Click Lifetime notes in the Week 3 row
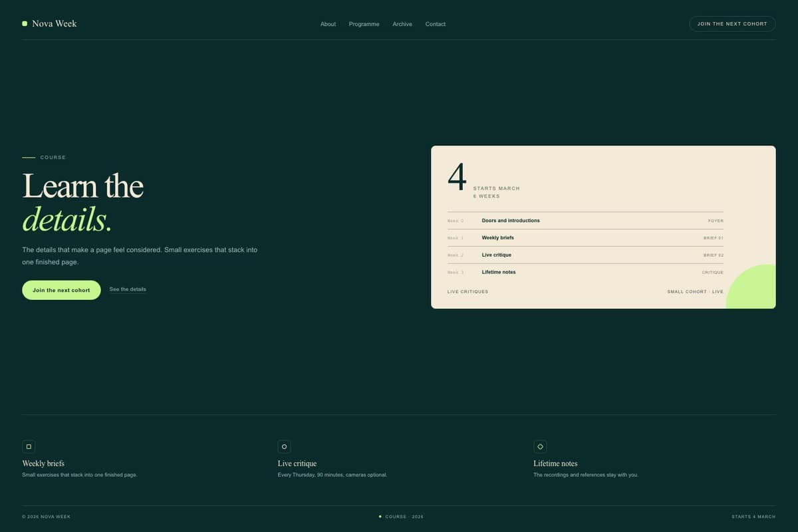The image size is (798, 532). [499, 273]
